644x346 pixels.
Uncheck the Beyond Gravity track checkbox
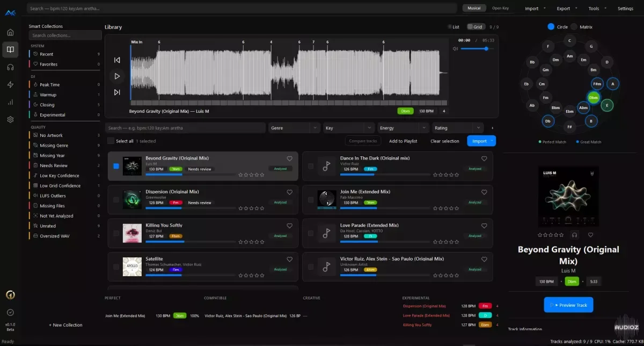116,166
